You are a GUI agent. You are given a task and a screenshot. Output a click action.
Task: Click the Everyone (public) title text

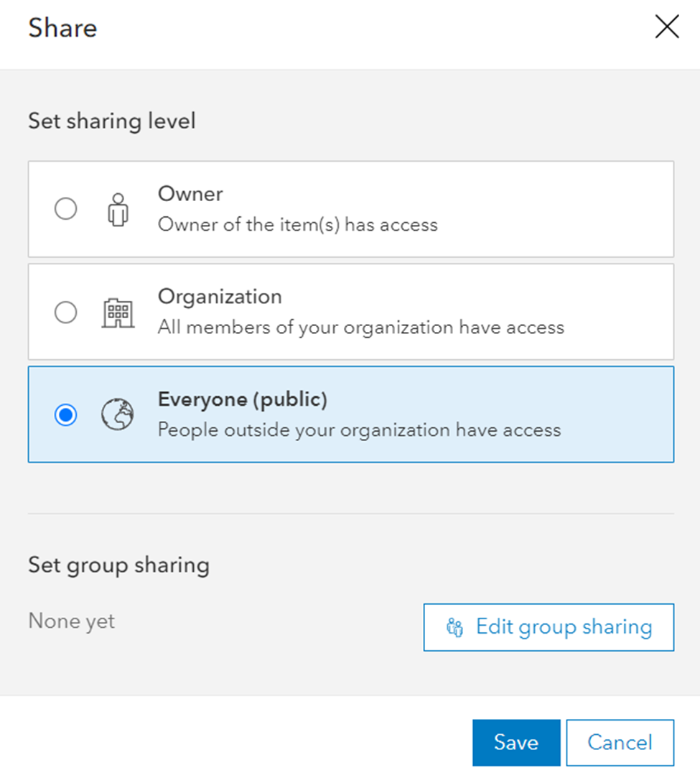243,399
